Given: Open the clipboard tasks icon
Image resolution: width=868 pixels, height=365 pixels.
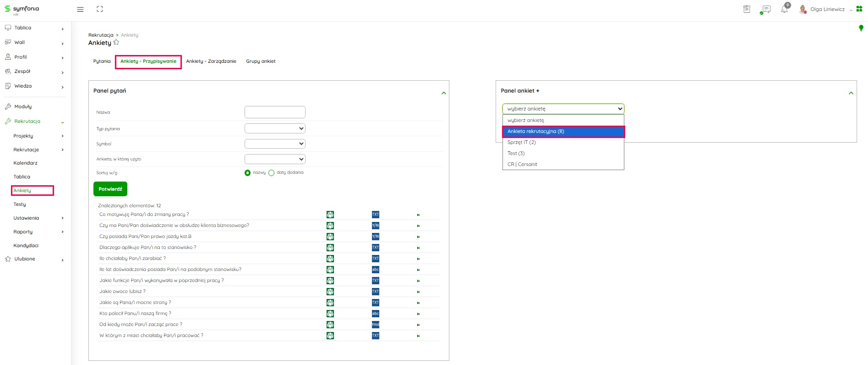Looking at the screenshot, I should (x=747, y=9).
